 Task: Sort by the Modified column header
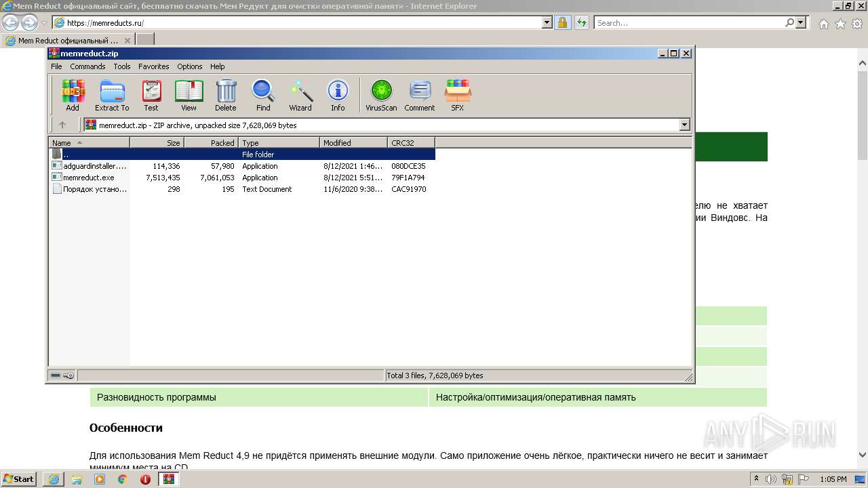point(354,143)
